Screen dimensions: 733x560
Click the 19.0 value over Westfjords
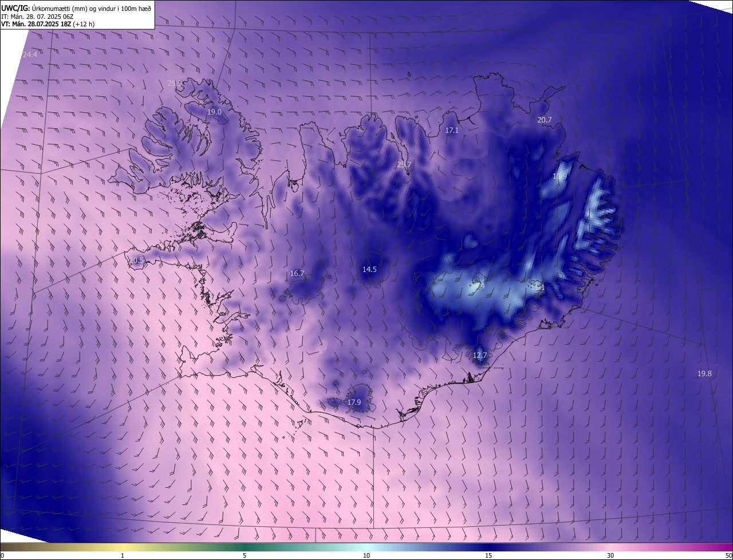(214, 112)
